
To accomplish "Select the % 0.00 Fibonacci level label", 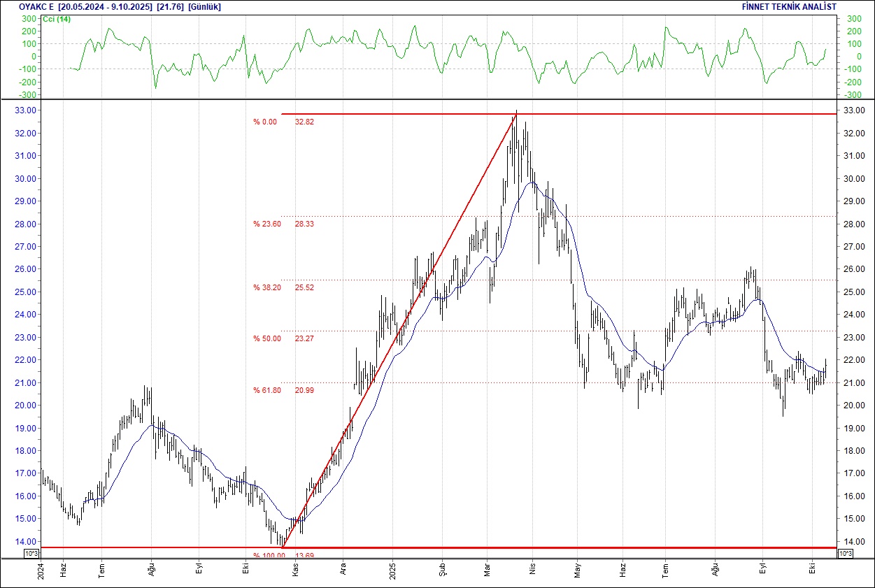I will pyautogui.click(x=265, y=122).
